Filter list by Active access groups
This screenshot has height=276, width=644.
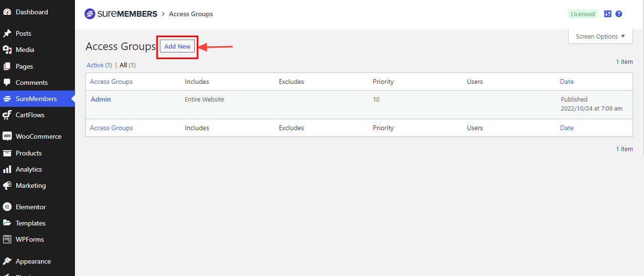(x=95, y=65)
